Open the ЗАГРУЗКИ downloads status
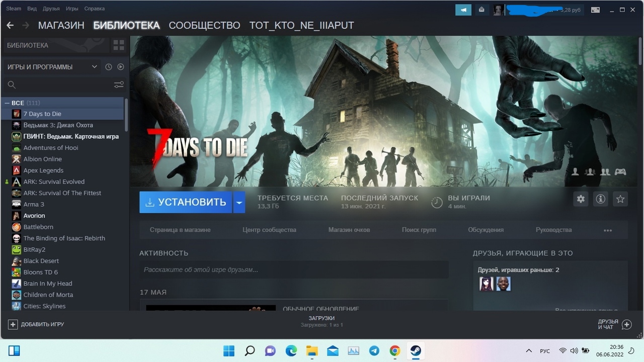Viewport: 644px width, 362px height. (321, 321)
